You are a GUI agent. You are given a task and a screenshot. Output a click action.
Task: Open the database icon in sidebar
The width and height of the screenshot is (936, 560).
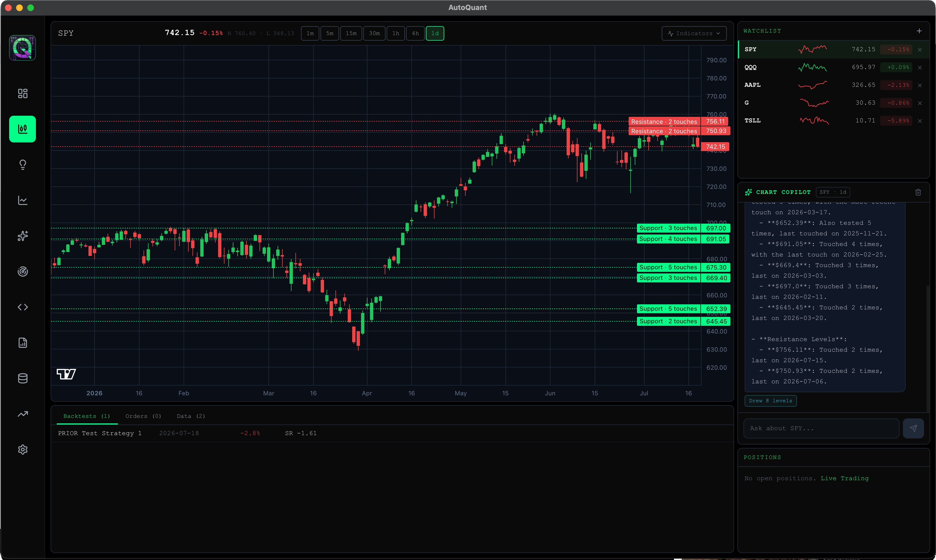pyautogui.click(x=23, y=378)
